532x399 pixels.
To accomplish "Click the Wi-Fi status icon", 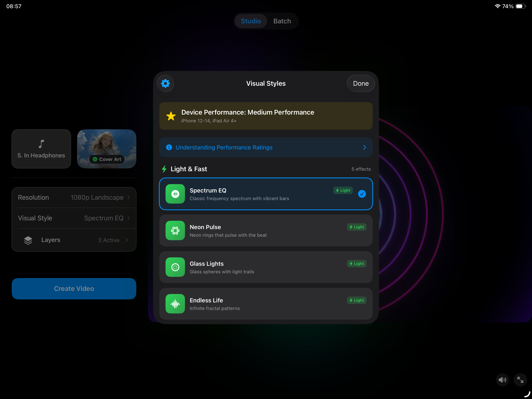I will tap(497, 6).
